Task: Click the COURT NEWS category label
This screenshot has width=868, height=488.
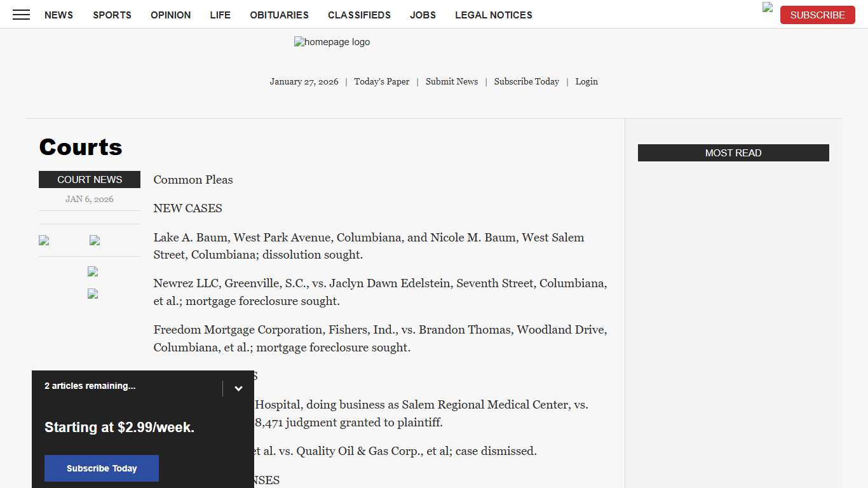Action: click(90, 179)
